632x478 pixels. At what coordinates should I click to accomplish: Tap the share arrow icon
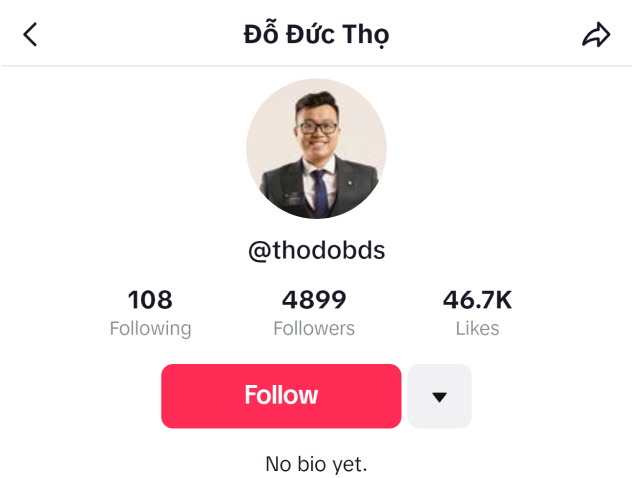(x=596, y=34)
